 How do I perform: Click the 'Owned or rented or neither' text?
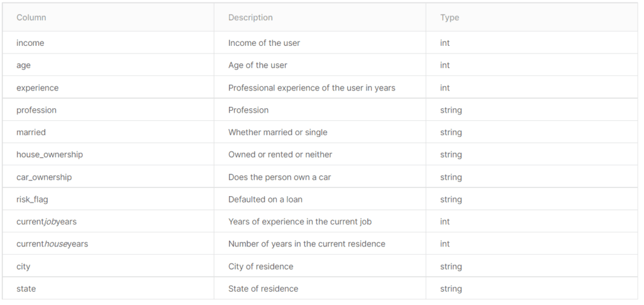click(280, 155)
